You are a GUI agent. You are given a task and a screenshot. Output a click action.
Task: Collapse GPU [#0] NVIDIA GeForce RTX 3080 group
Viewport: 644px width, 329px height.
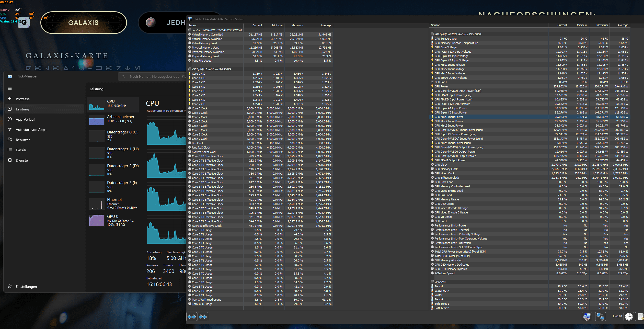coord(432,34)
